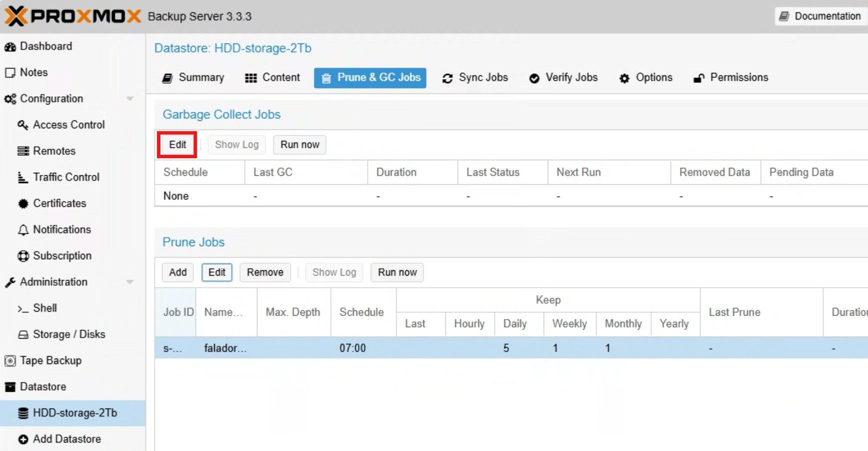
Task: Collapse the Configuration section arrow
Action: [130, 99]
